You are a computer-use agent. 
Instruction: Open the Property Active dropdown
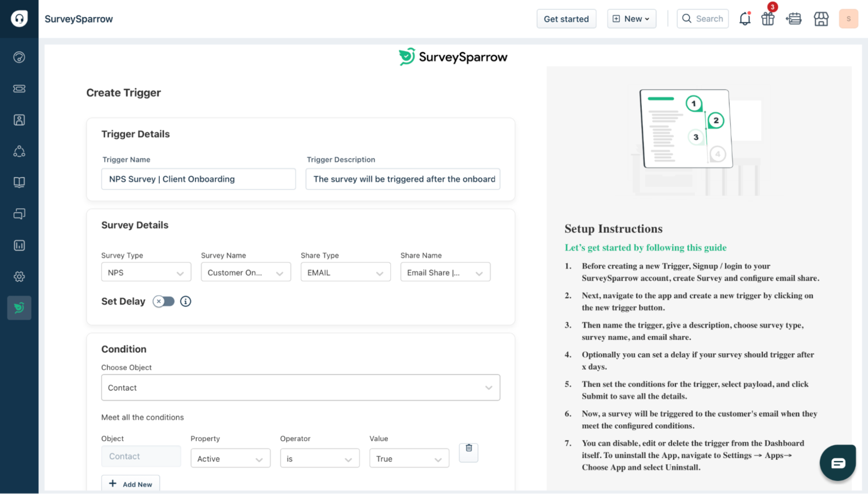pos(230,458)
